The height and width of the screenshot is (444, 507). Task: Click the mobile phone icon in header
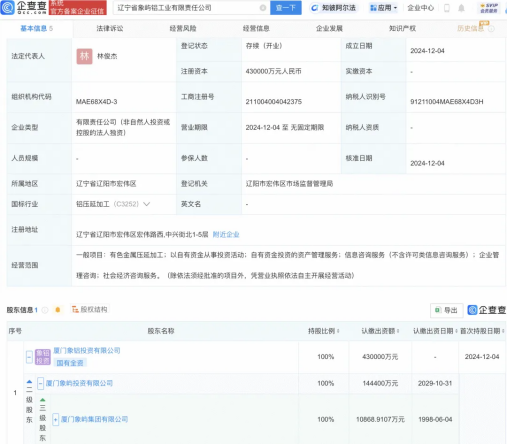pyautogui.click(x=447, y=8)
